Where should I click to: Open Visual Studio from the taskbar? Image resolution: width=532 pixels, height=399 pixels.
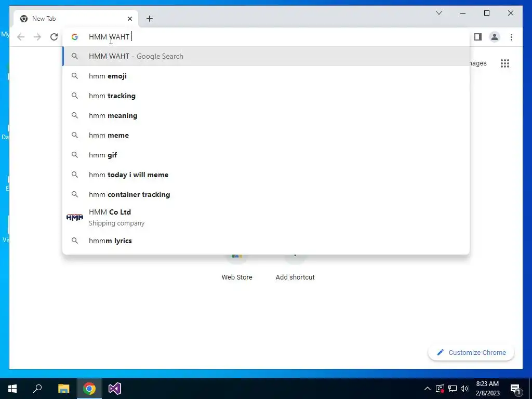click(x=115, y=389)
